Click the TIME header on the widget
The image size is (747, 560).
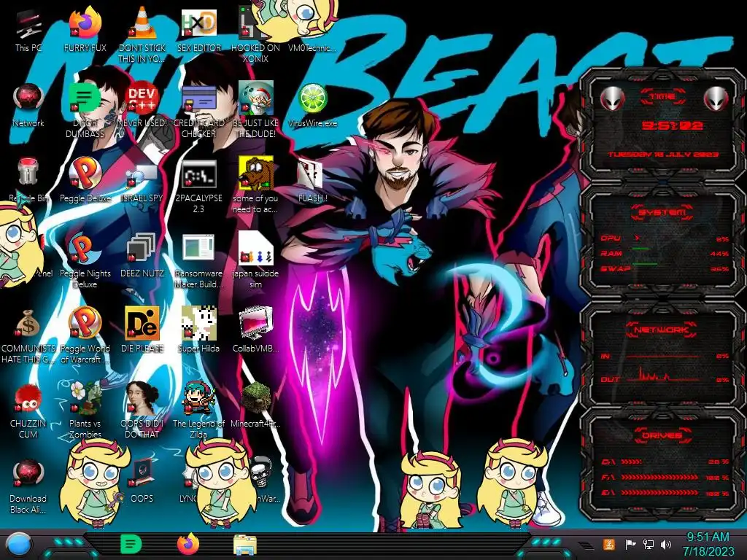click(662, 97)
